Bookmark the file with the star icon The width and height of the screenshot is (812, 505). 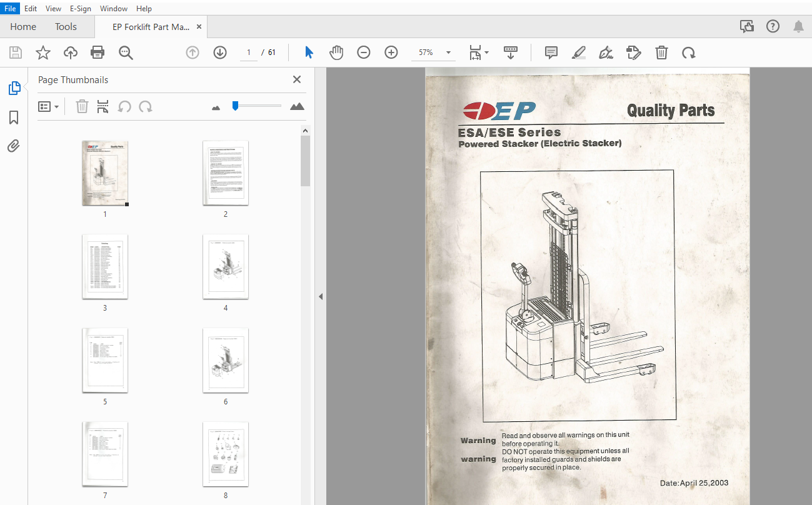pos(43,52)
